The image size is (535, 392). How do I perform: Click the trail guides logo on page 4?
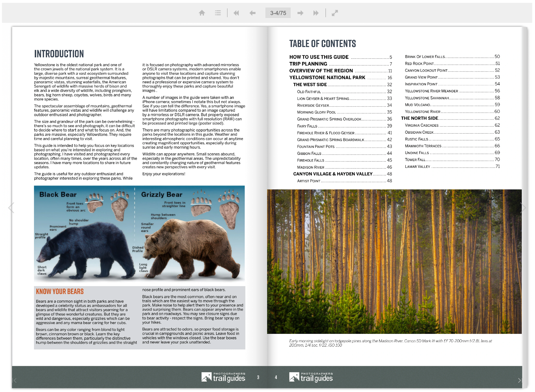click(x=311, y=377)
